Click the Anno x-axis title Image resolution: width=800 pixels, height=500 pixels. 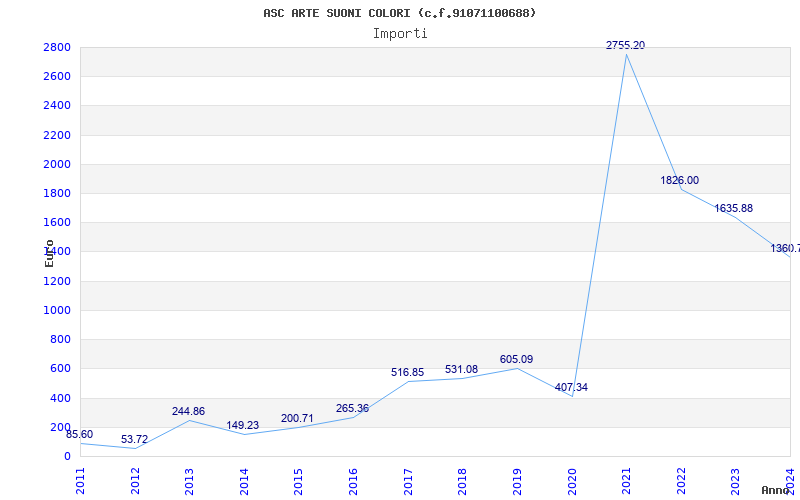tap(776, 490)
